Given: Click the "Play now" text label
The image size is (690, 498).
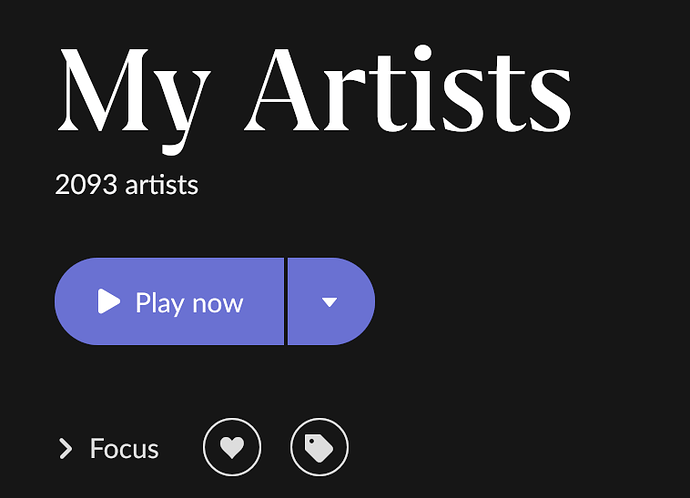Looking at the screenshot, I should click(189, 303).
